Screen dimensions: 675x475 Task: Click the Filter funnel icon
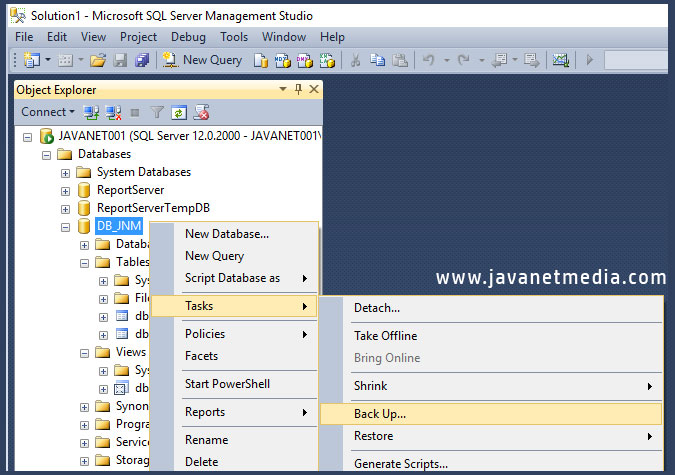(x=157, y=113)
